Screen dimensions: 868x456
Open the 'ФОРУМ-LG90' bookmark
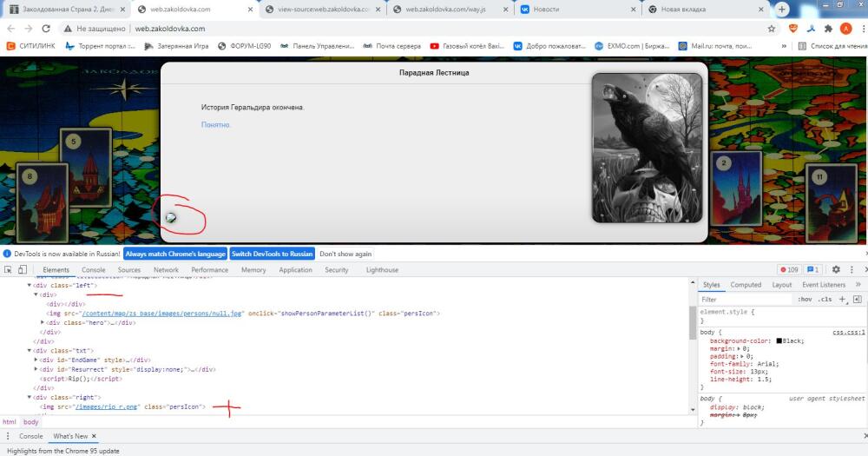(x=244, y=46)
